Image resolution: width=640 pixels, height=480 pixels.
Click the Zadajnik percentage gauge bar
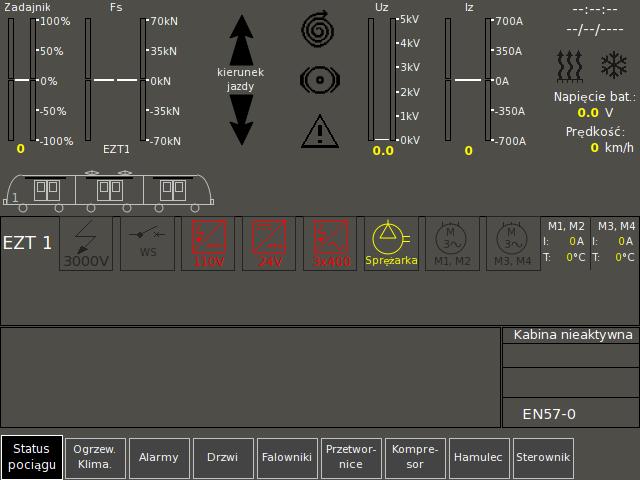[22, 80]
